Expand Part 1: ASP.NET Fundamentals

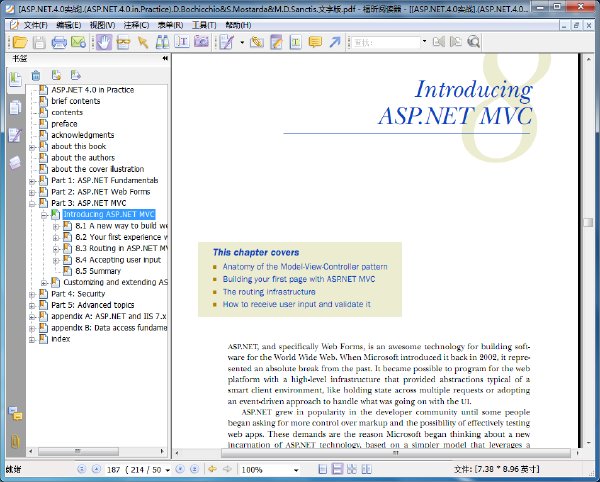pos(33,181)
